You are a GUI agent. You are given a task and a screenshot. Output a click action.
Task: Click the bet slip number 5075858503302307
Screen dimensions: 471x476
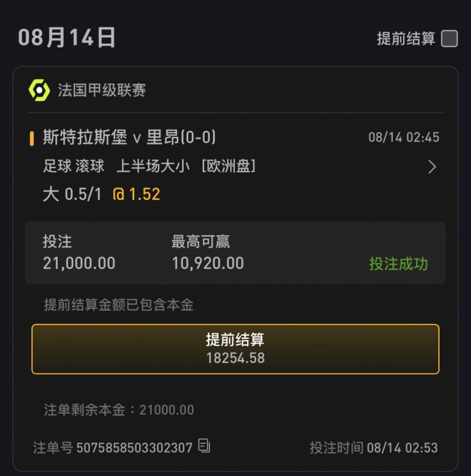(x=135, y=448)
